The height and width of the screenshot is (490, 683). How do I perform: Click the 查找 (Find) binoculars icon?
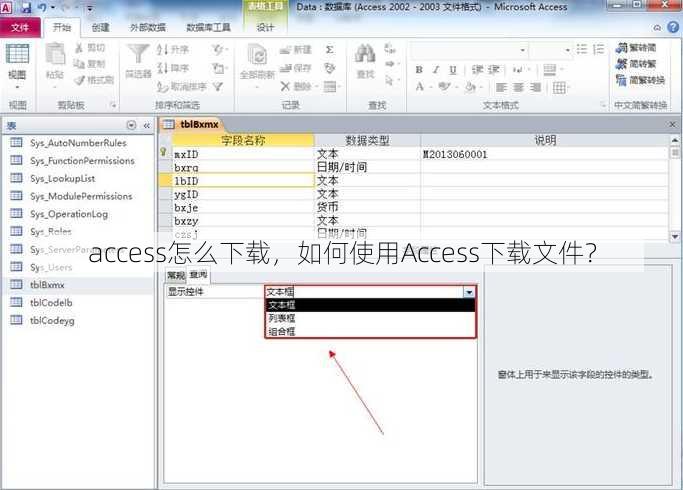(x=365, y=54)
